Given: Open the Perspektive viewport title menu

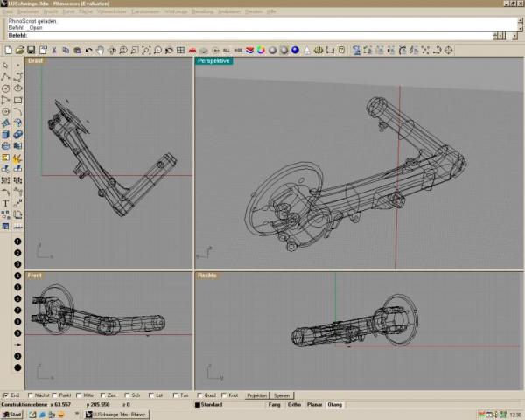Looking at the screenshot, I should pos(214,61).
